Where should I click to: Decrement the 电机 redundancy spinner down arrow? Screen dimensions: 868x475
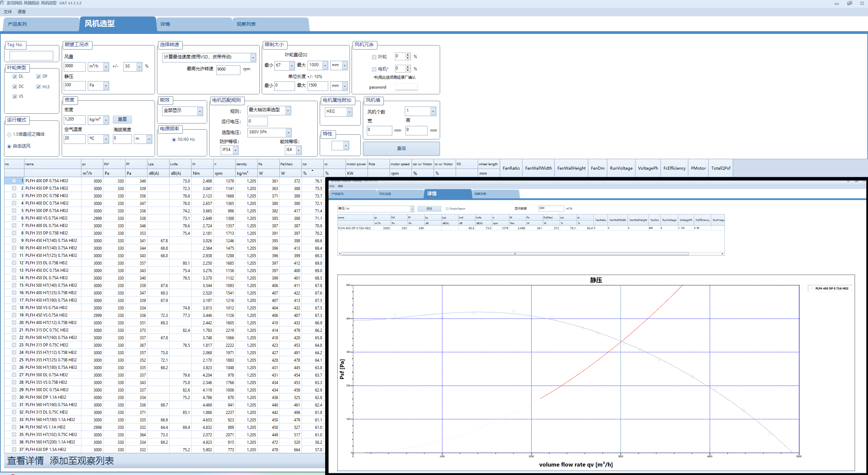tap(408, 70)
